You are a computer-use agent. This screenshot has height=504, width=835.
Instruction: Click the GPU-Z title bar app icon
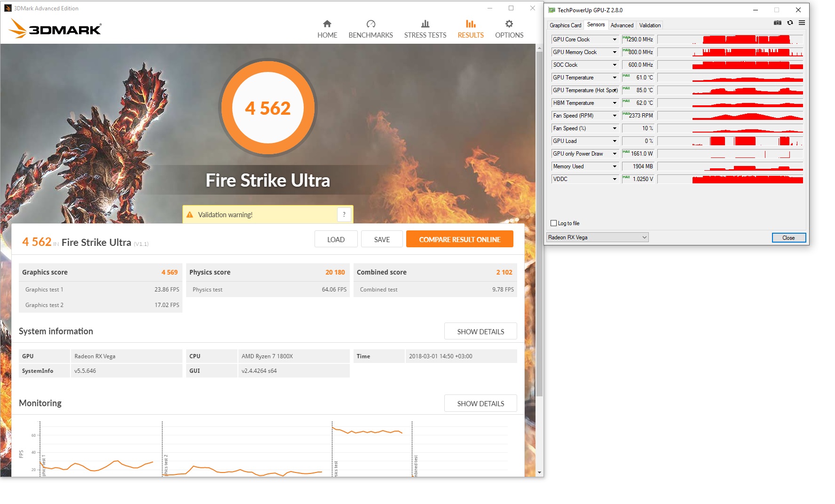click(x=551, y=10)
